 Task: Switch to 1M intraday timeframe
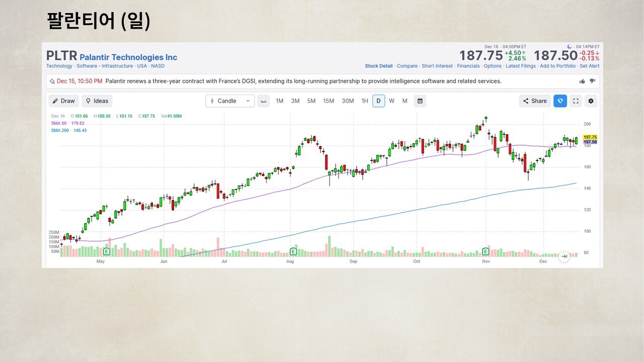(279, 101)
